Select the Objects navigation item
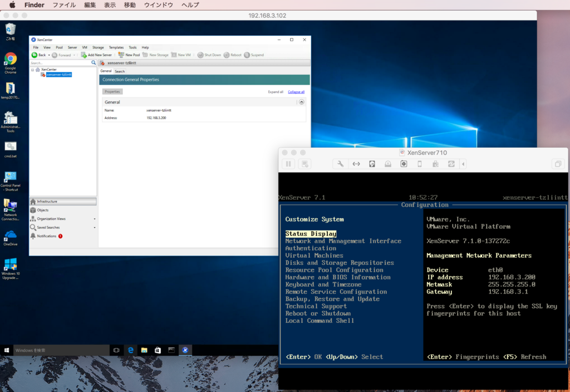The image size is (570, 392). 63,210
